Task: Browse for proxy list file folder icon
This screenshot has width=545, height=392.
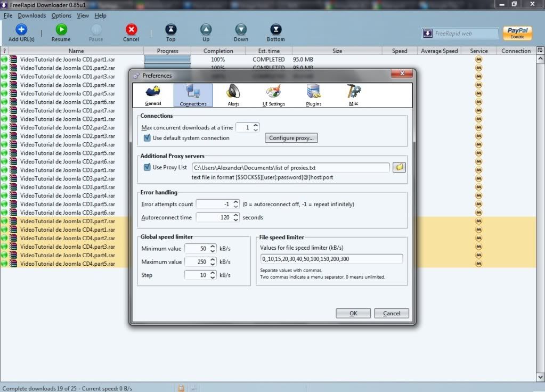Action: 399,167
